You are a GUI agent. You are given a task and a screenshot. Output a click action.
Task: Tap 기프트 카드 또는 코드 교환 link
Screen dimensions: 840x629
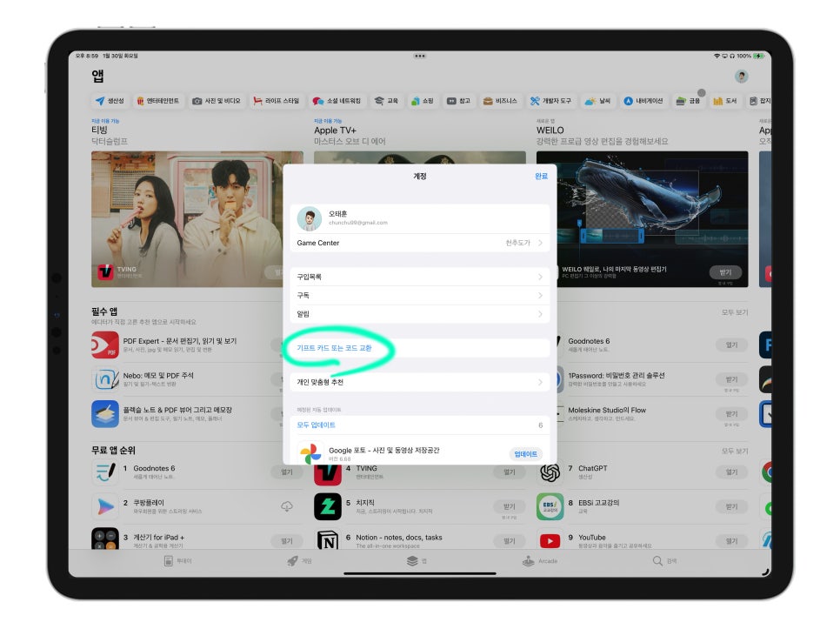[334, 348]
